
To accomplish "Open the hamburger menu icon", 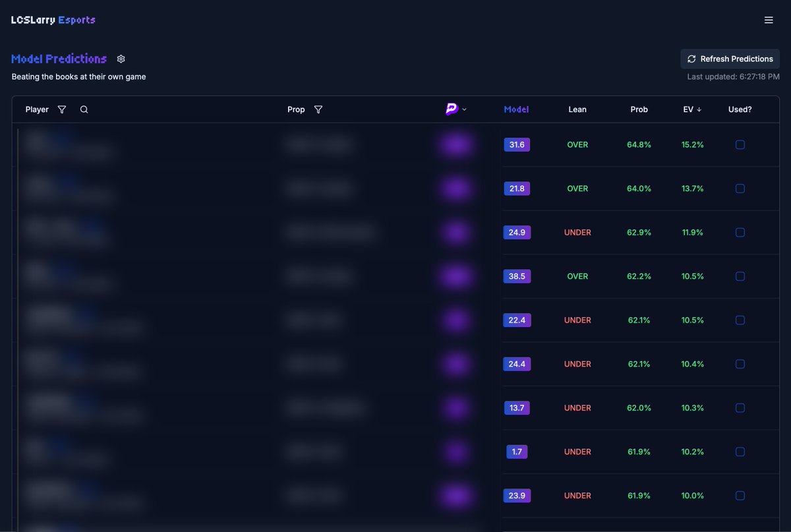I will tap(769, 20).
